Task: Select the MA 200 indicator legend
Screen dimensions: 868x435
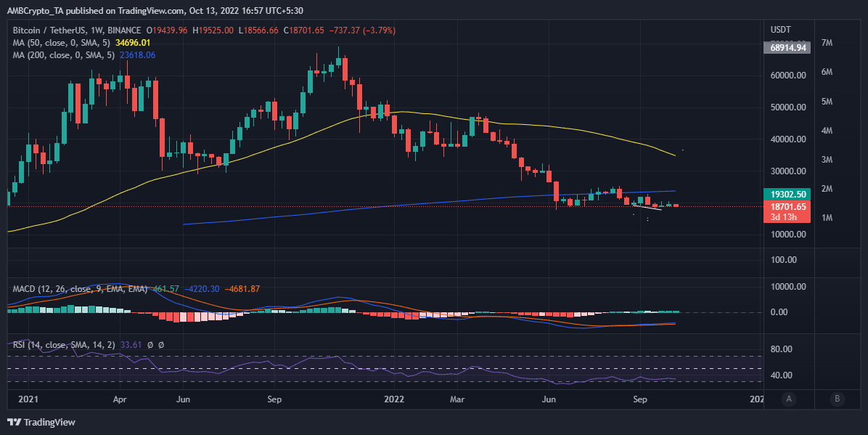Action: [64, 54]
